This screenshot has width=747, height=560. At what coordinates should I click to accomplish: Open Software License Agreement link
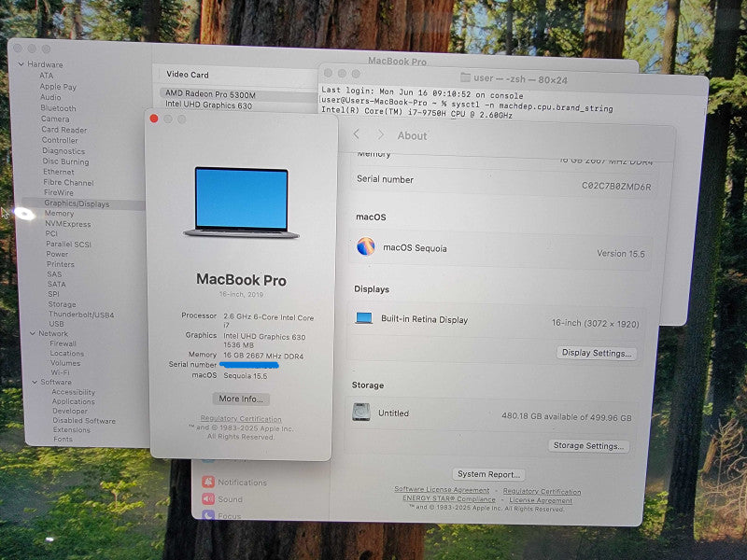pos(442,489)
